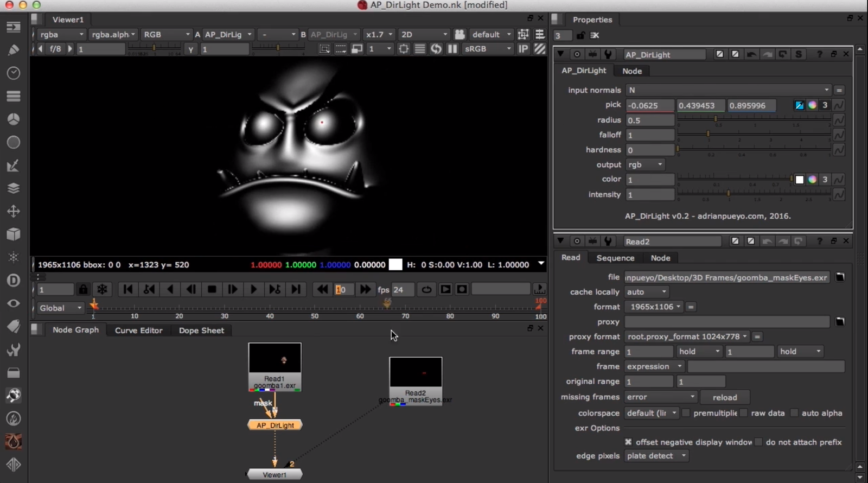Screen dimensions: 868x483
Task: Open the Particles nodes menu
Action: tap(14, 257)
